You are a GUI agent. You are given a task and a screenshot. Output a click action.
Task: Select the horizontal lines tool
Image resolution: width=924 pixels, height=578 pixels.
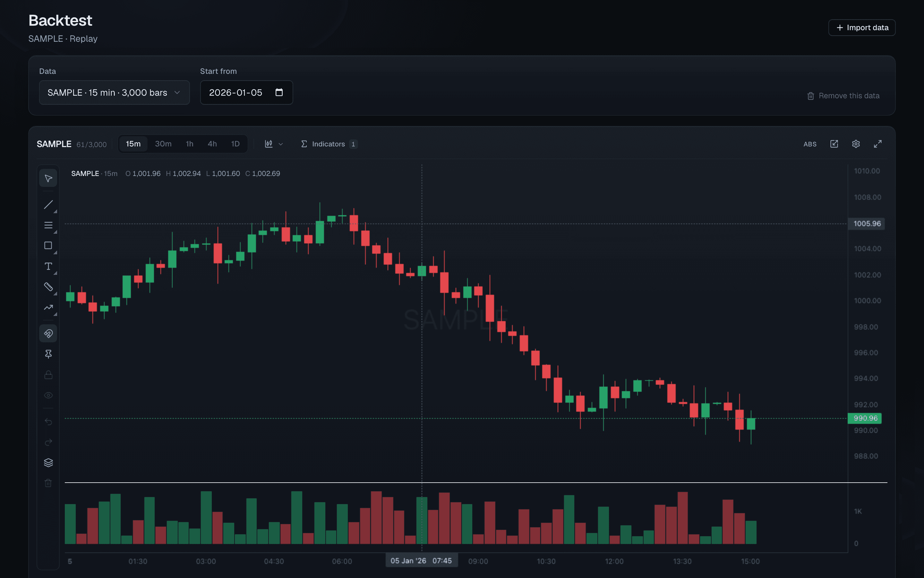point(48,225)
